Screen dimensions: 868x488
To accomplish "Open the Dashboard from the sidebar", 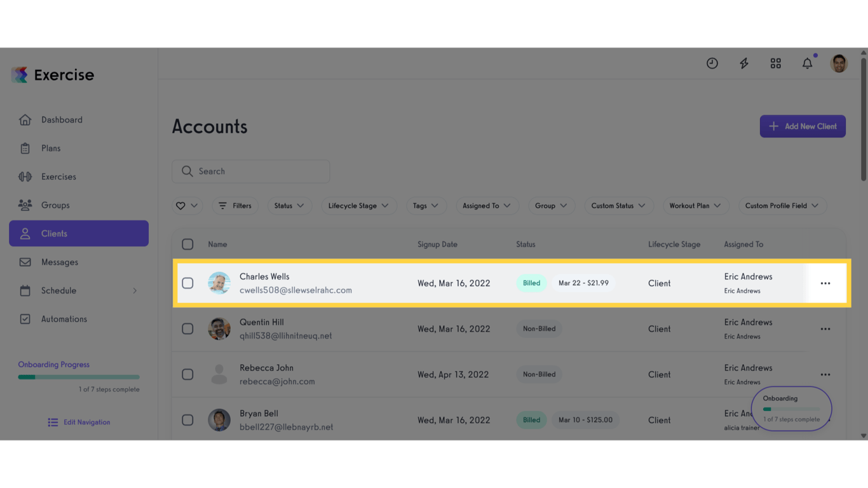I will tap(62, 119).
